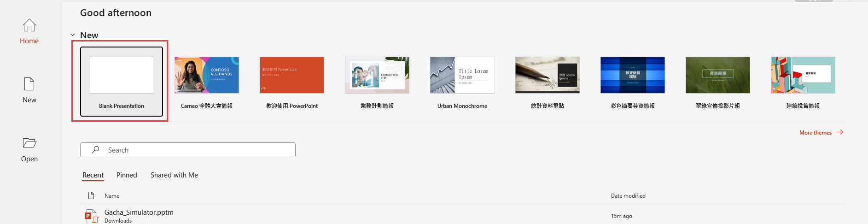
Task: Open the More themes link
Action: 816,132
